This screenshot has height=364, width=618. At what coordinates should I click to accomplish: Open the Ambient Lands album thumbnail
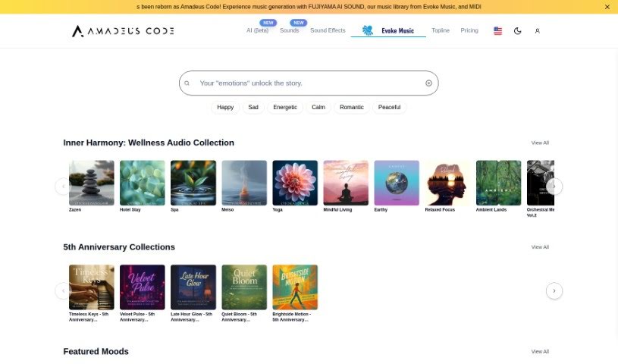click(499, 183)
